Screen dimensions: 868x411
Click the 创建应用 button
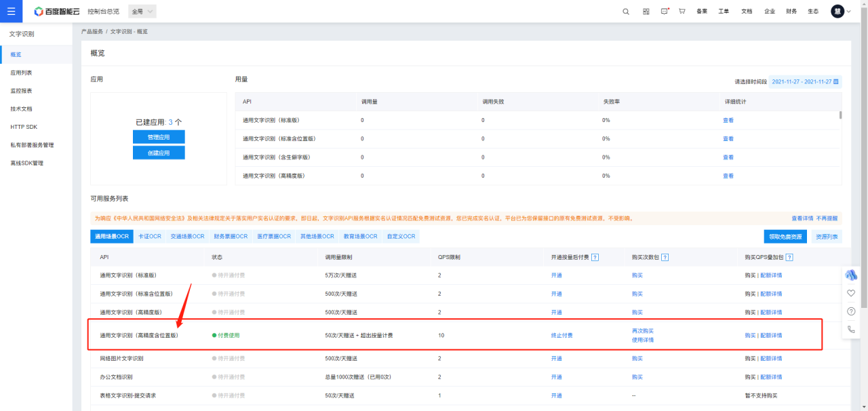[159, 153]
